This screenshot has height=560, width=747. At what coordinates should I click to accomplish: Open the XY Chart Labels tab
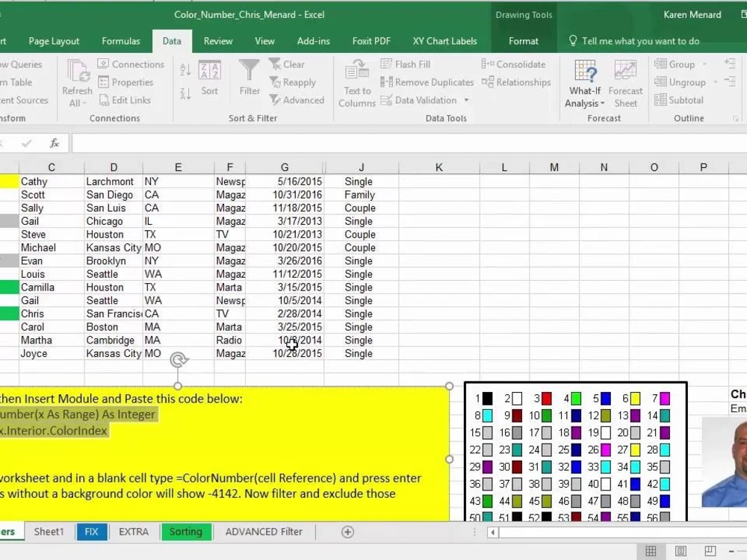coord(445,41)
